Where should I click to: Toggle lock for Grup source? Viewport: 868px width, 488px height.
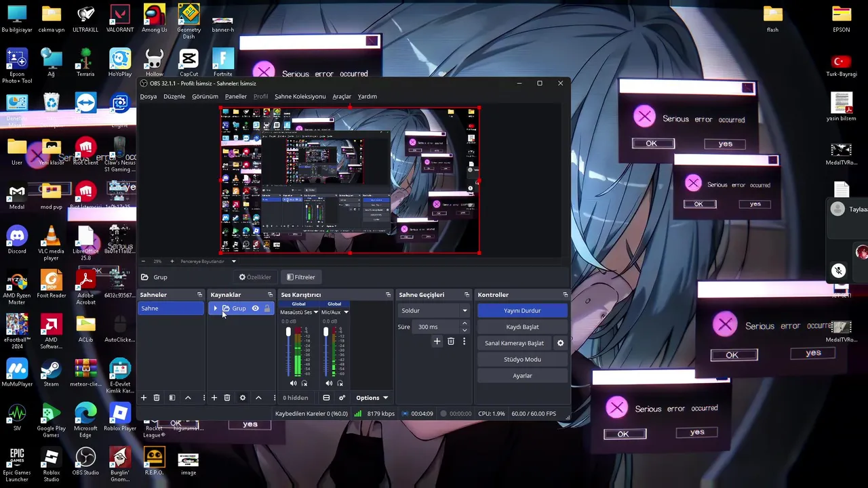[267, 308]
